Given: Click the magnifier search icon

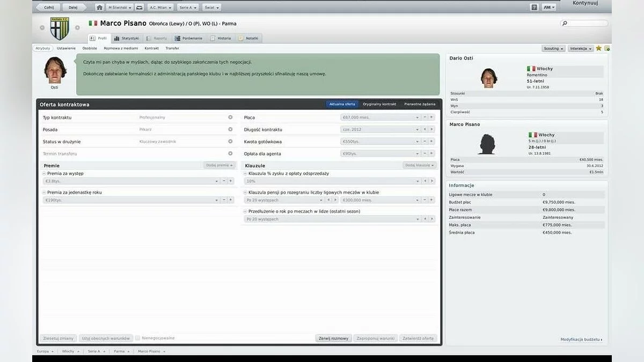Looking at the screenshot, I should coord(565,24).
